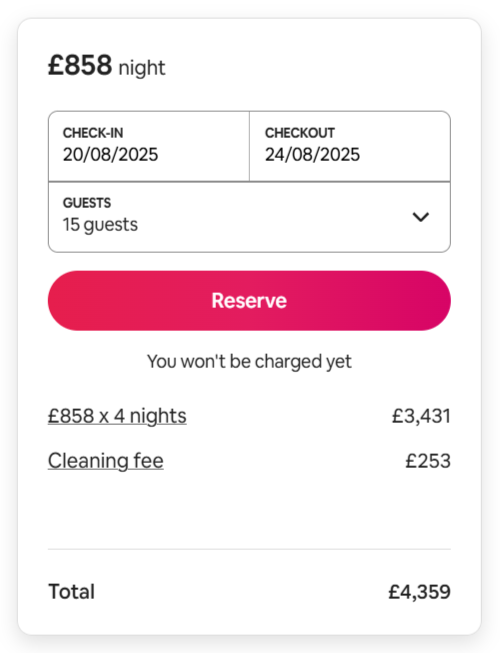Viewport: 500px width, 653px height.
Task: Click the CHECKOUT label text
Action: coord(300,133)
